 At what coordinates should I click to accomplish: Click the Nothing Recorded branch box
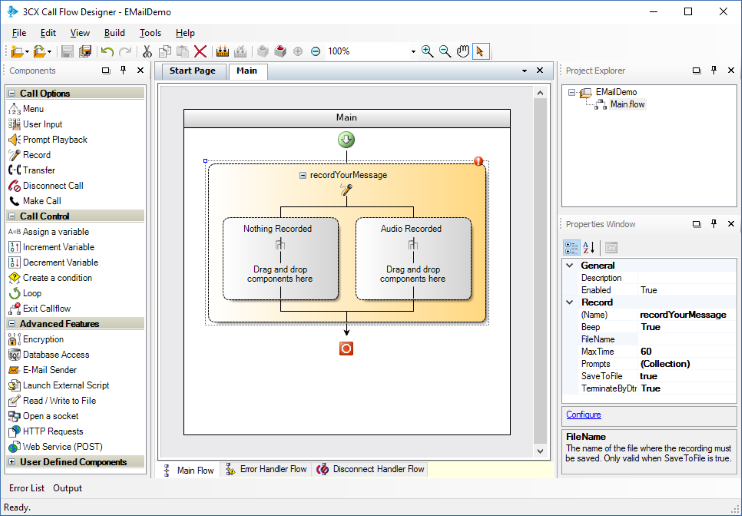click(x=281, y=258)
